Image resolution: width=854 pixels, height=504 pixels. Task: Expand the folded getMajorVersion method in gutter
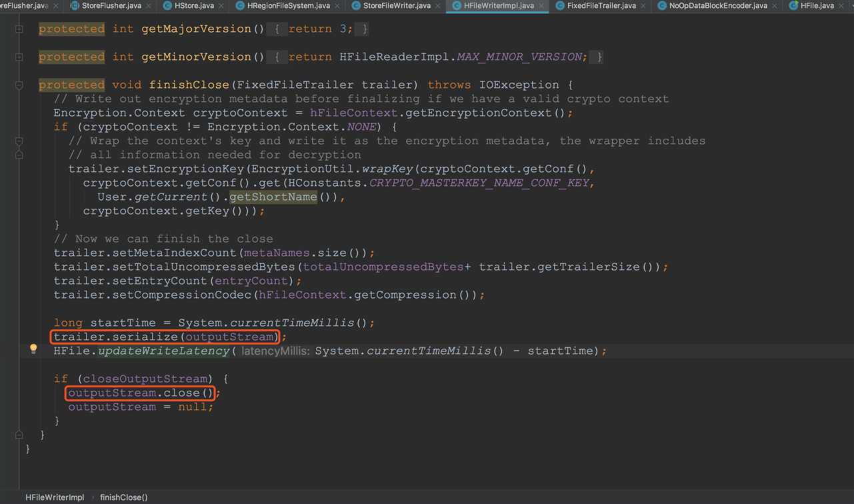click(19, 29)
